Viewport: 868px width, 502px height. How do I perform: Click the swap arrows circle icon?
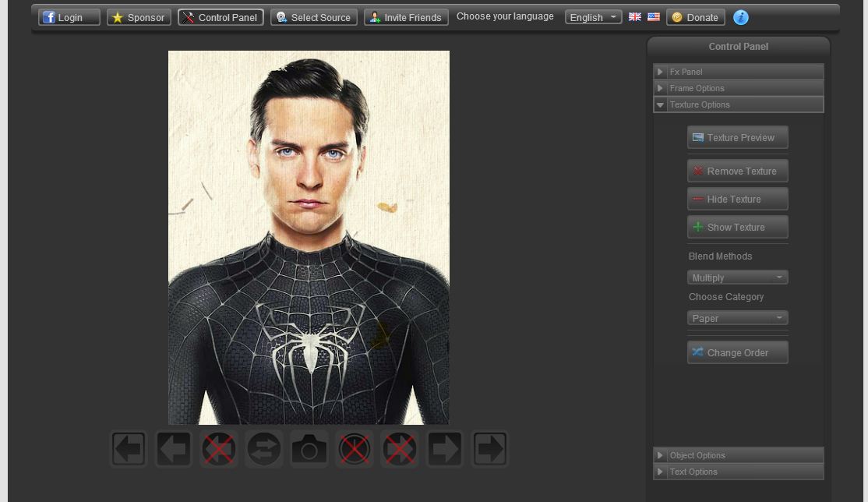coord(264,449)
